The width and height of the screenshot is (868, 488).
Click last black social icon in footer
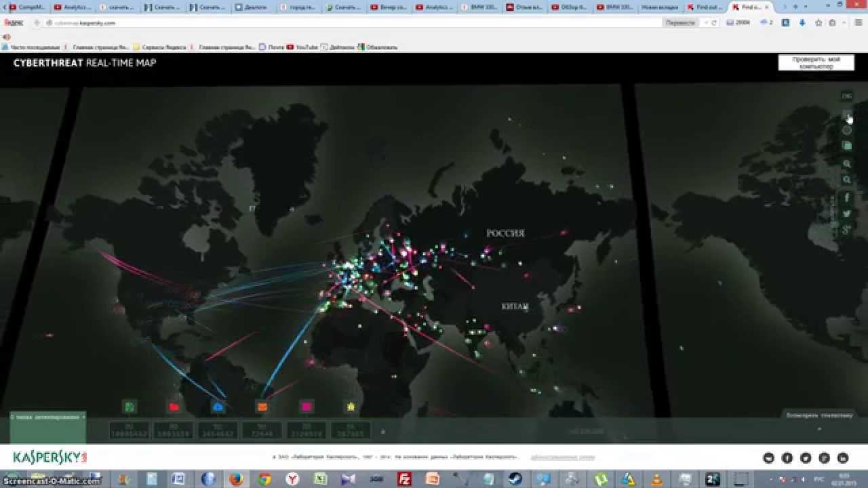[x=843, y=458]
